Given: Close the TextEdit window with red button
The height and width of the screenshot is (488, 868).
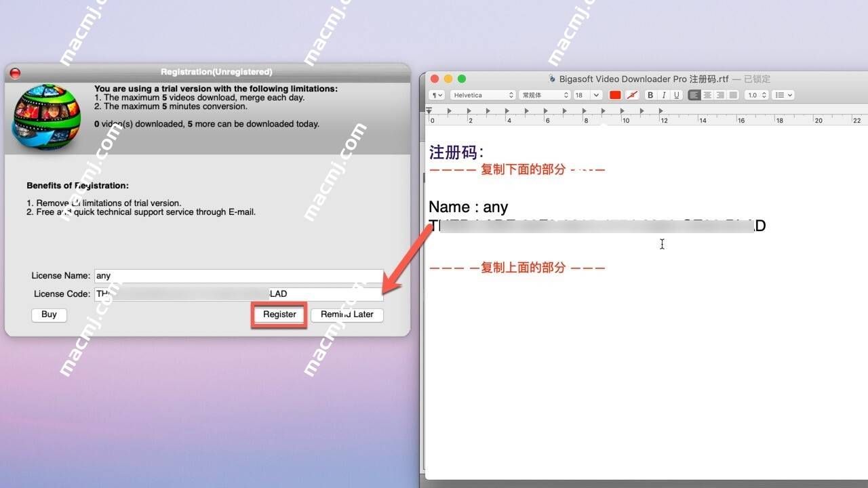Looking at the screenshot, I should pos(435,79).
